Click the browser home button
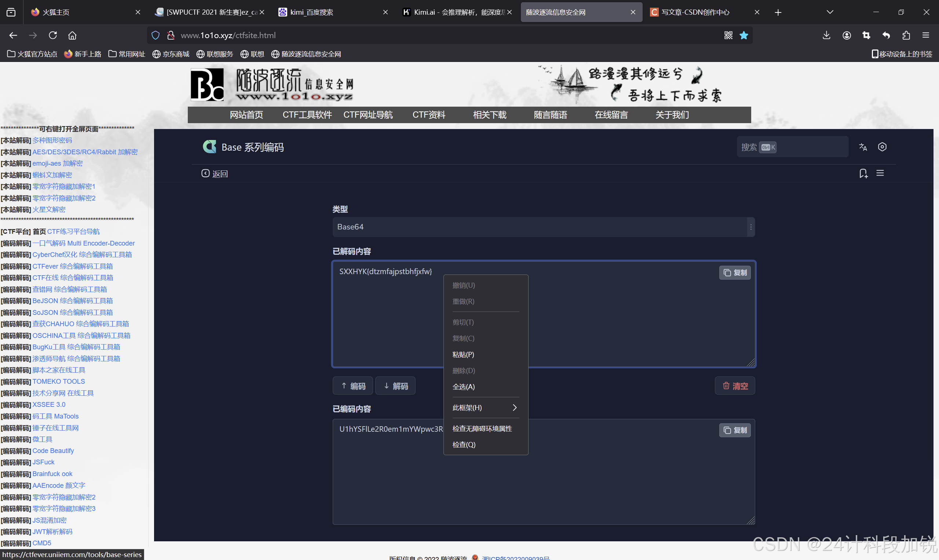This screenshot has height=560, width=939. (72, 36)
